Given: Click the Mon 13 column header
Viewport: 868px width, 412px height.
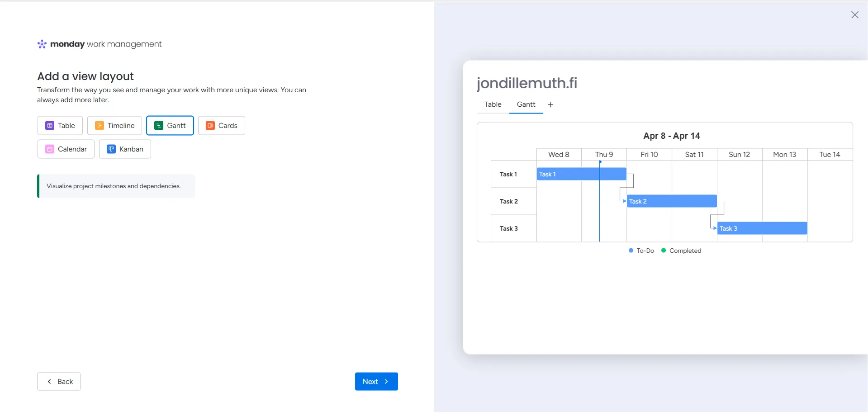Looking at the screenshot, I should click(x=785, y=155).
